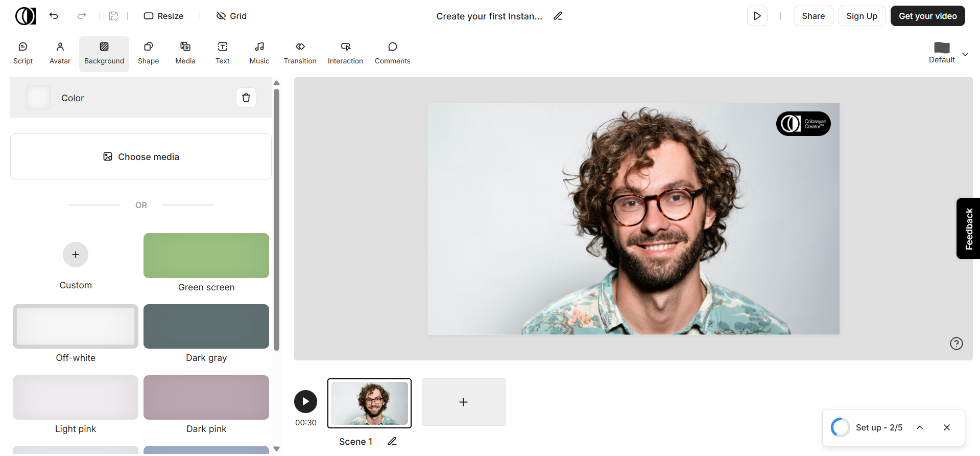
Task: Edit the video title with pencil icon
Action: point(558,16)
